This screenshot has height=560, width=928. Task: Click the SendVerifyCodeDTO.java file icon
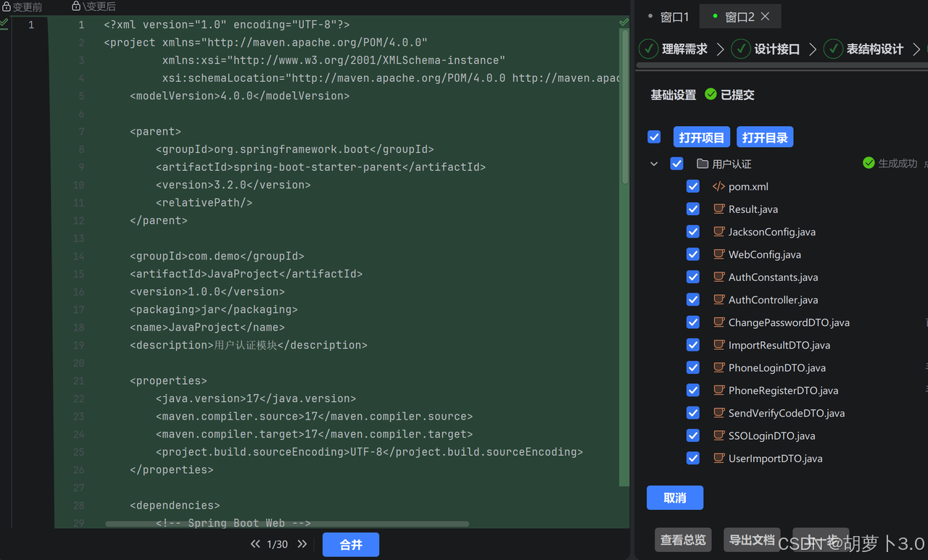pos(718,413)
